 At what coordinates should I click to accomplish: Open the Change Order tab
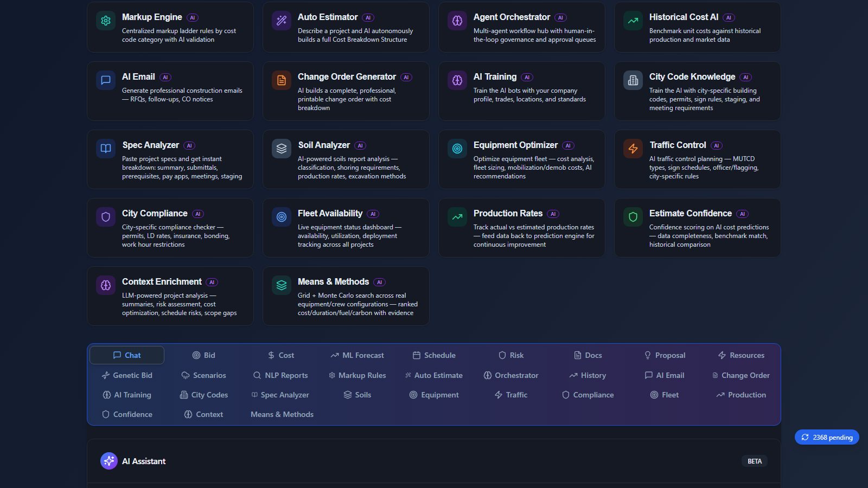pos(742,375)
